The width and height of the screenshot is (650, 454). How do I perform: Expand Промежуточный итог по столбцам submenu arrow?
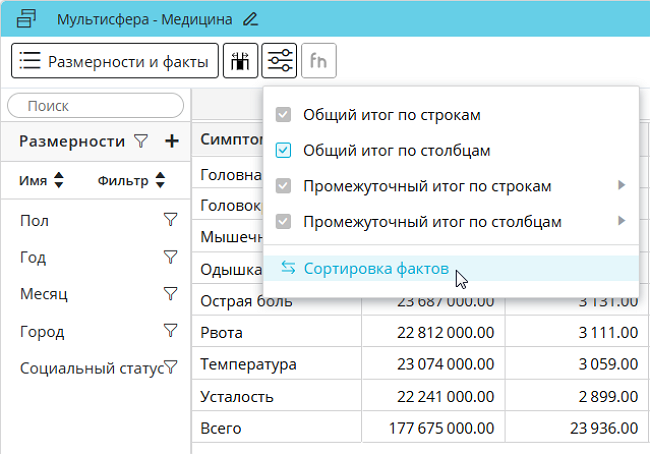tap(621, 221)
